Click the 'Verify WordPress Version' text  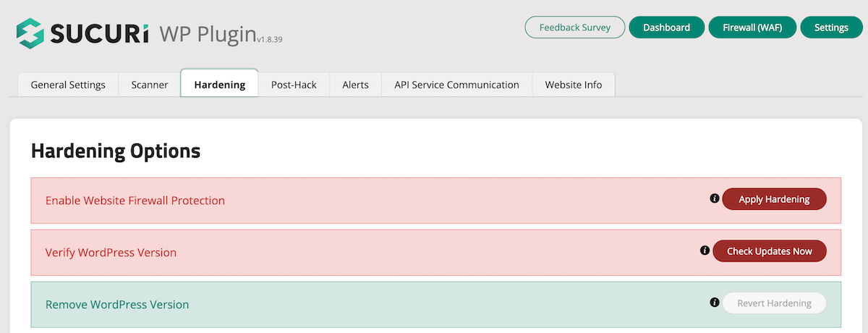[x=111, y=253]
